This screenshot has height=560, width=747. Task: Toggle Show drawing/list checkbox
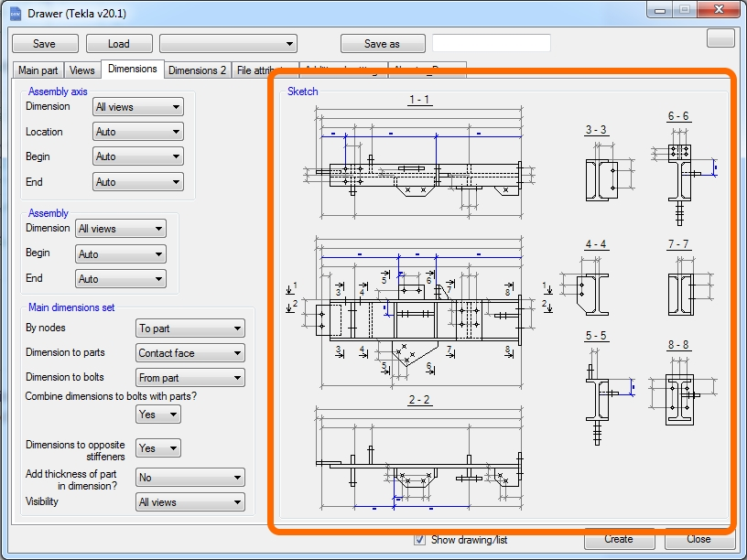click(420, 540)
